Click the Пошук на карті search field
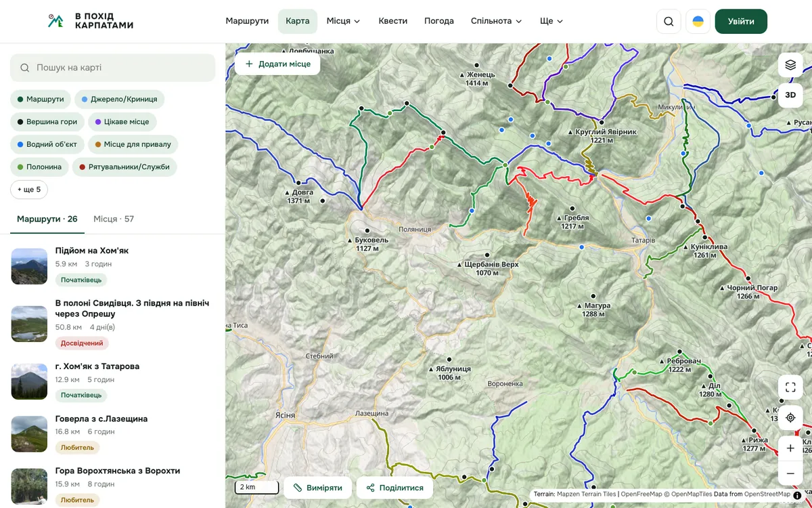Viewport: 812px width, 508px height. pyautogui.click(x=112, y=68)
